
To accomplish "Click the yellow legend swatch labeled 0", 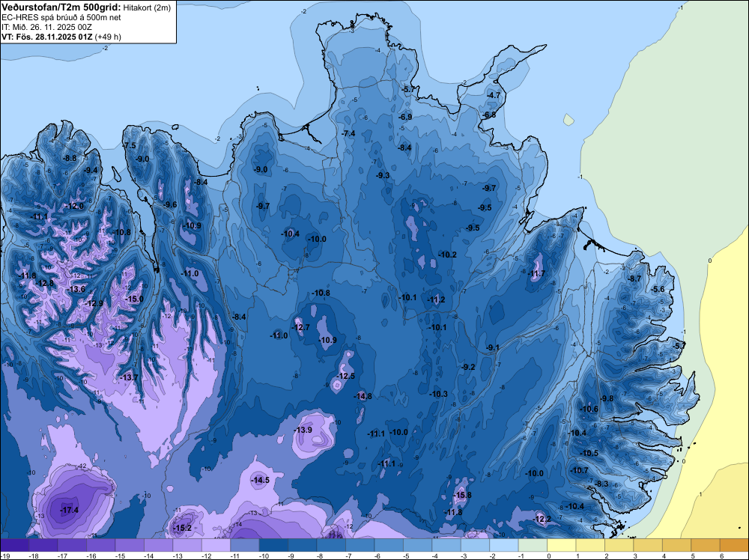I will [x=561, y=545].
